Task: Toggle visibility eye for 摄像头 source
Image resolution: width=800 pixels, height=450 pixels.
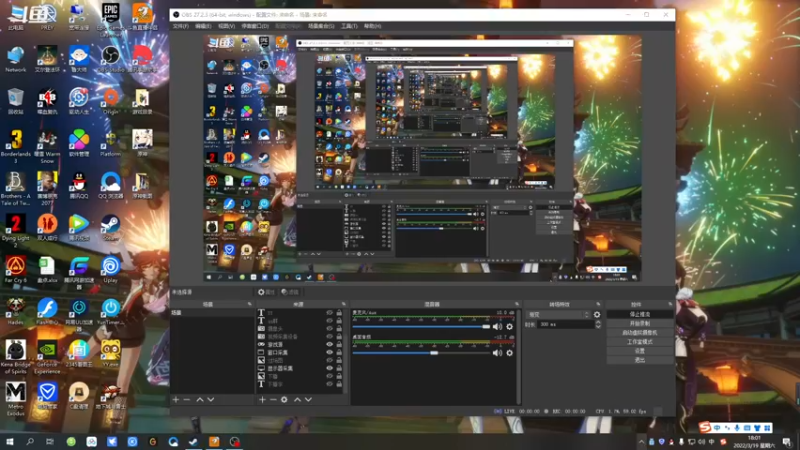Action: click(330, 329)
